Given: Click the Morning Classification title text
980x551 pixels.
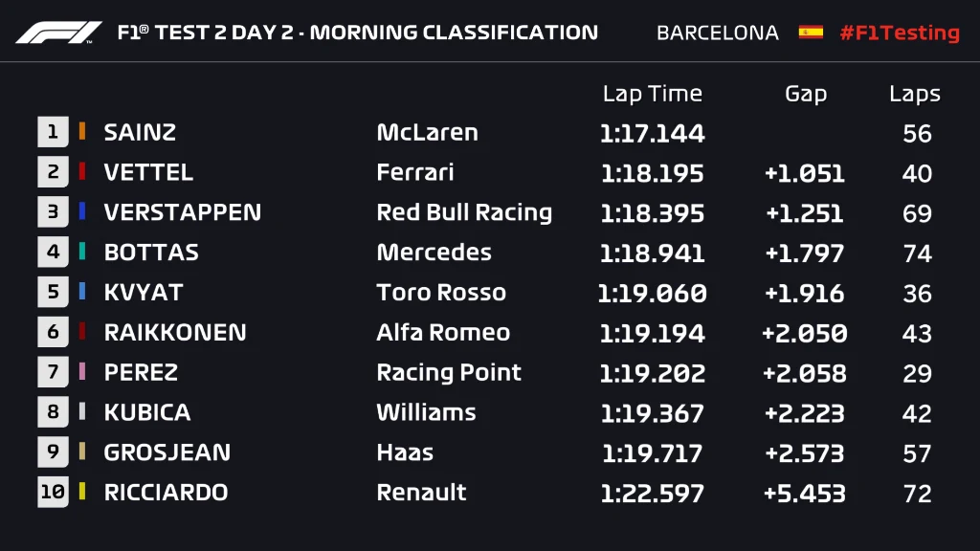Looking at the screenshot, I should point(455,33).
